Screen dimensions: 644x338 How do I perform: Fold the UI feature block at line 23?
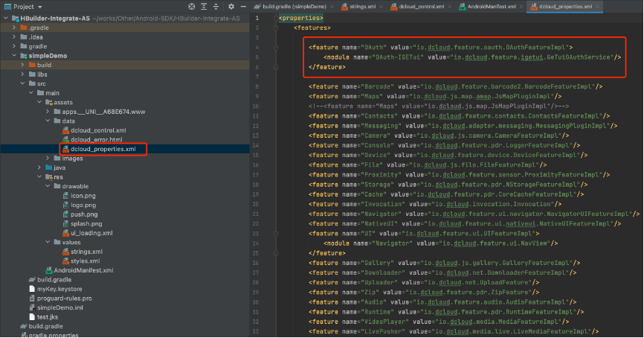276,234
